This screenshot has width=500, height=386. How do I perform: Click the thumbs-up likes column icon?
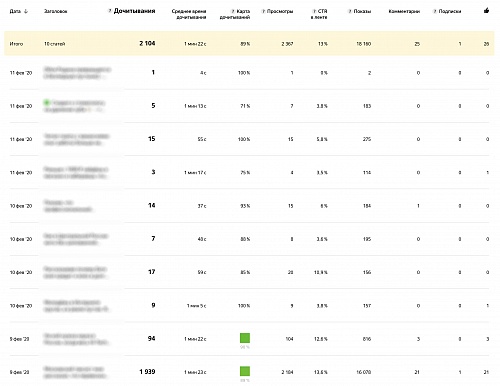[486, 11]
